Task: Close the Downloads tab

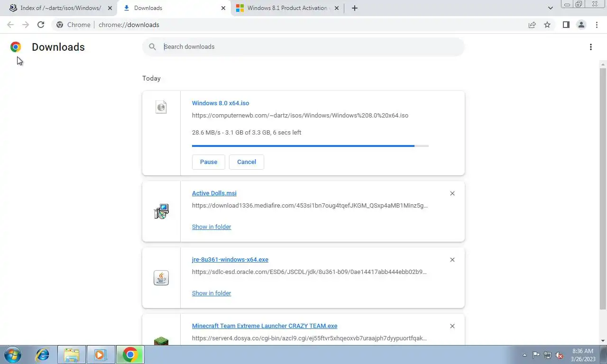Action: click(223, 8)
